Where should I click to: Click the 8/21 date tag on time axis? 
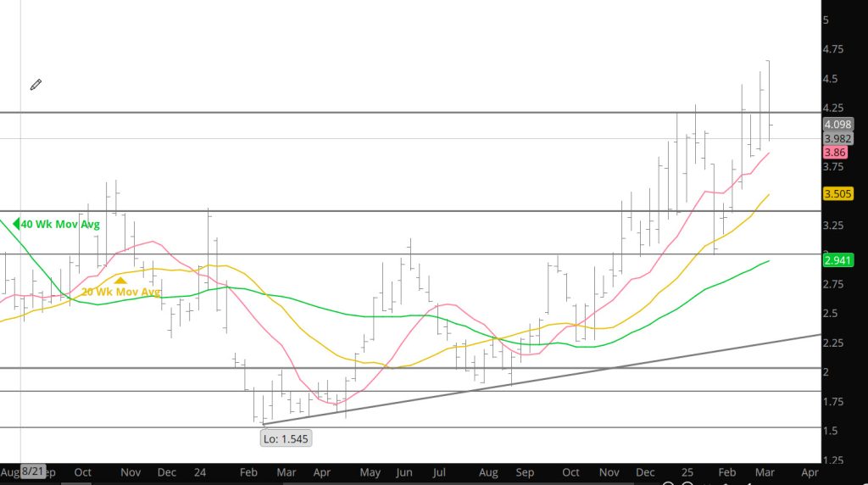[32, 471]
